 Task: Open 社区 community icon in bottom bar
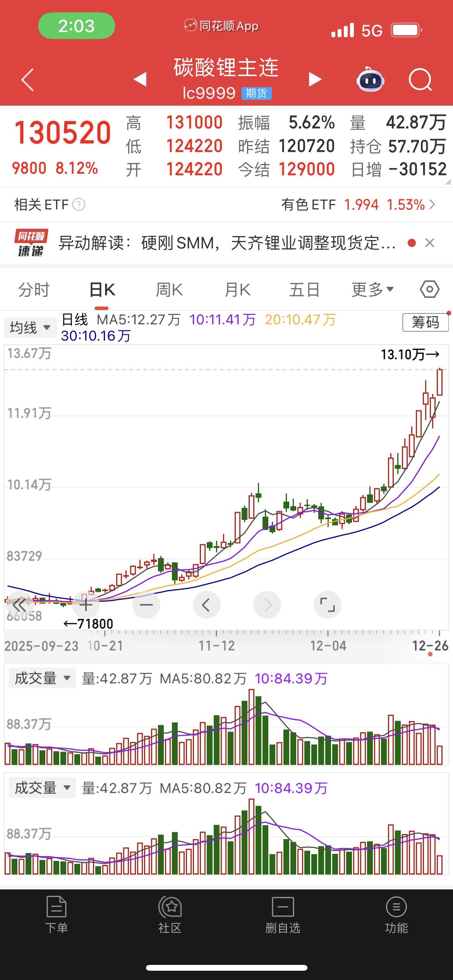[x=170, y=915]
